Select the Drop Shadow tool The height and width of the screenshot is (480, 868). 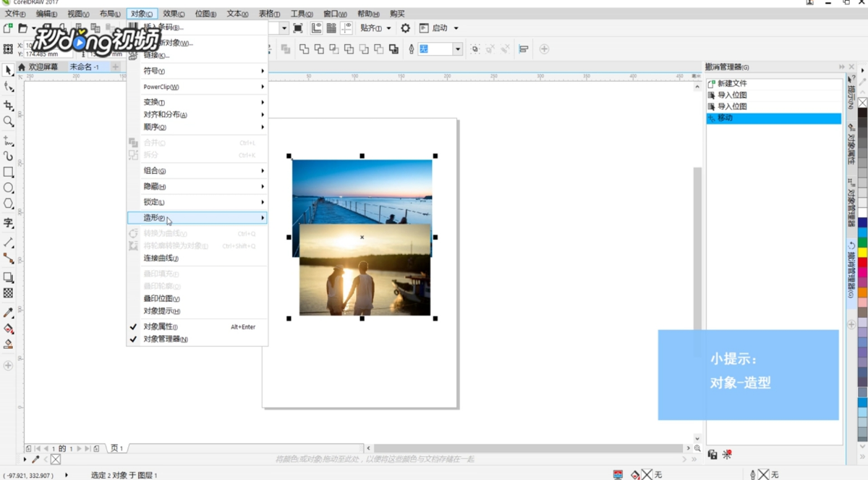pyautogui.click(x=8, y=277)
